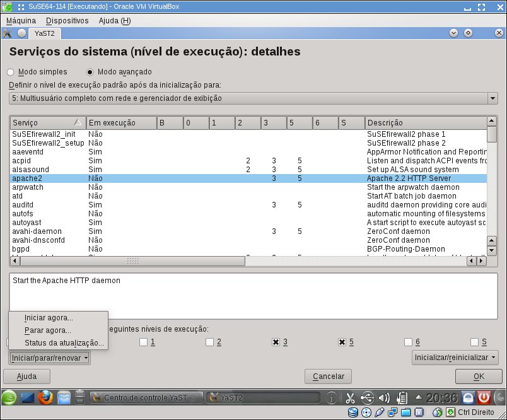
Task: Click the VirtualBox network status icon
Action: [392, 412]
